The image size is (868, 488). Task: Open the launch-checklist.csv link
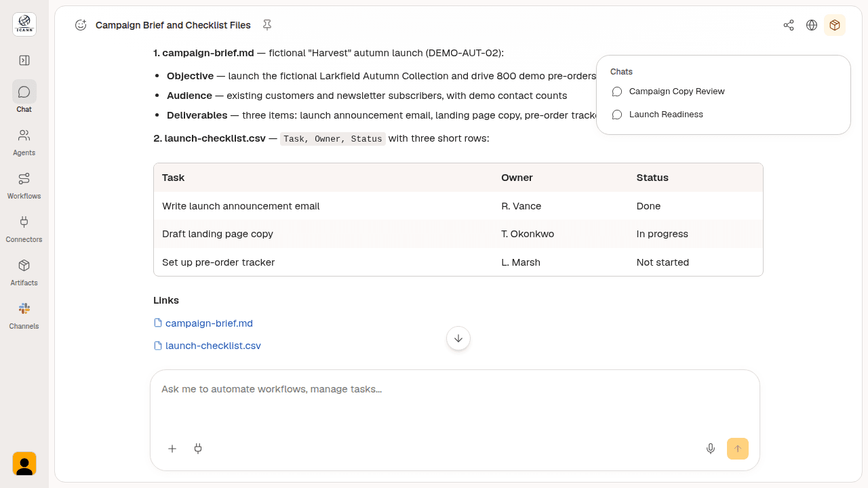pos(213,346)
